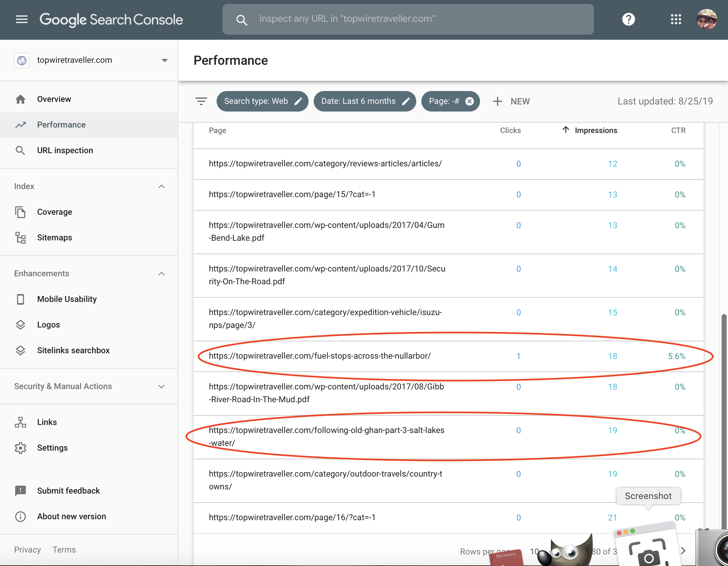Sort by the Impressions column header

[596, 130]
